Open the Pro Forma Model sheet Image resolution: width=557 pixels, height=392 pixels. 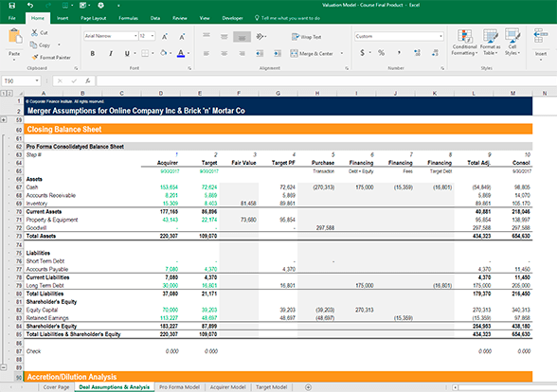[179, 387]
